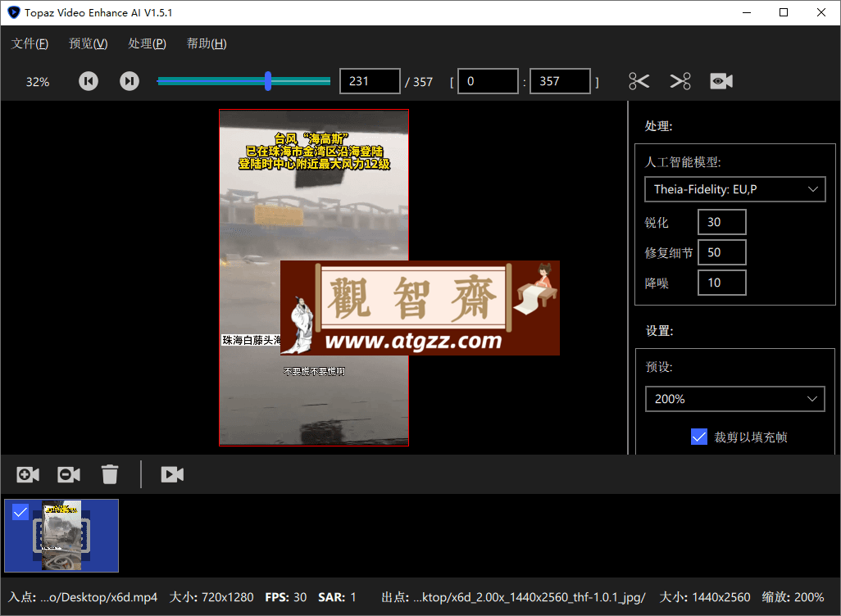Click the SAR: 1 status entry
The width and height of the screenshot is (841, 616).
337,597
